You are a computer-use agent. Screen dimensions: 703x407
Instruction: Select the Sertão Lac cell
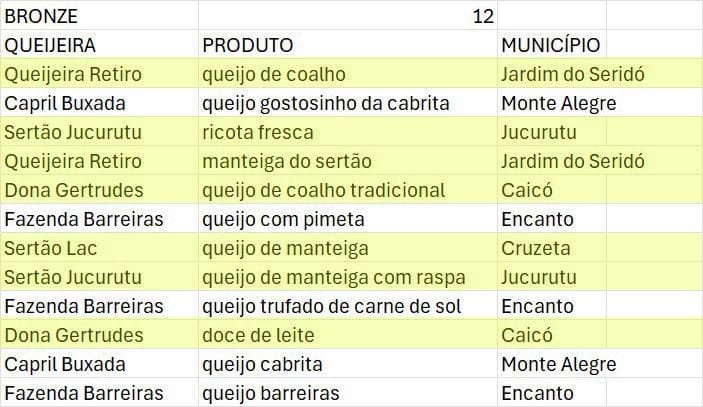tap(47, 248)
